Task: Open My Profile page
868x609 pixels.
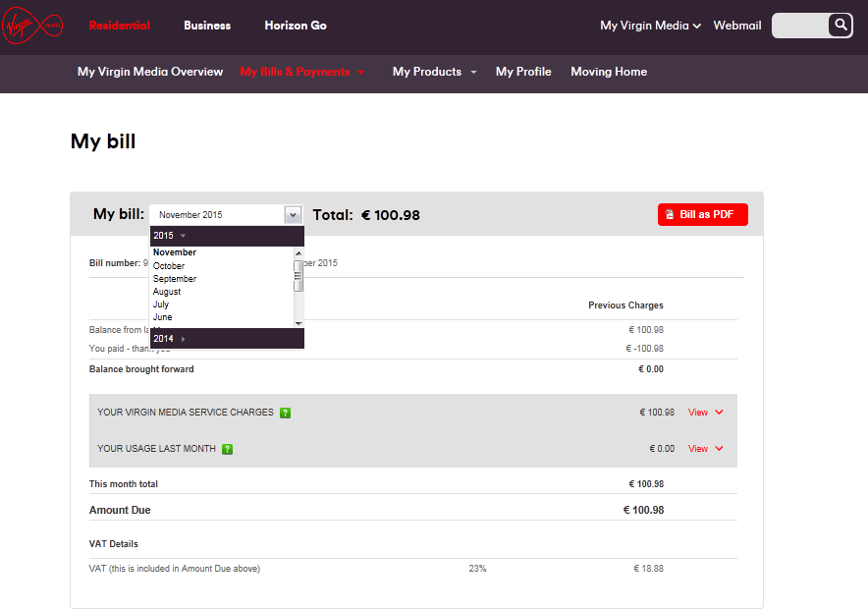Action: (x=523, y=72)
